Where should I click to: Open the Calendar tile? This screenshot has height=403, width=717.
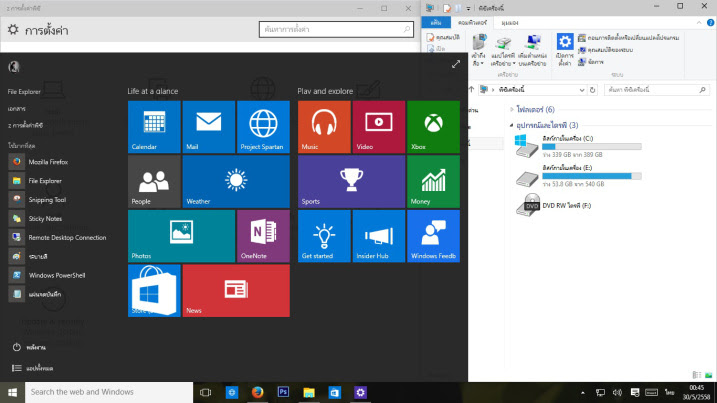[x=154, y=127]
